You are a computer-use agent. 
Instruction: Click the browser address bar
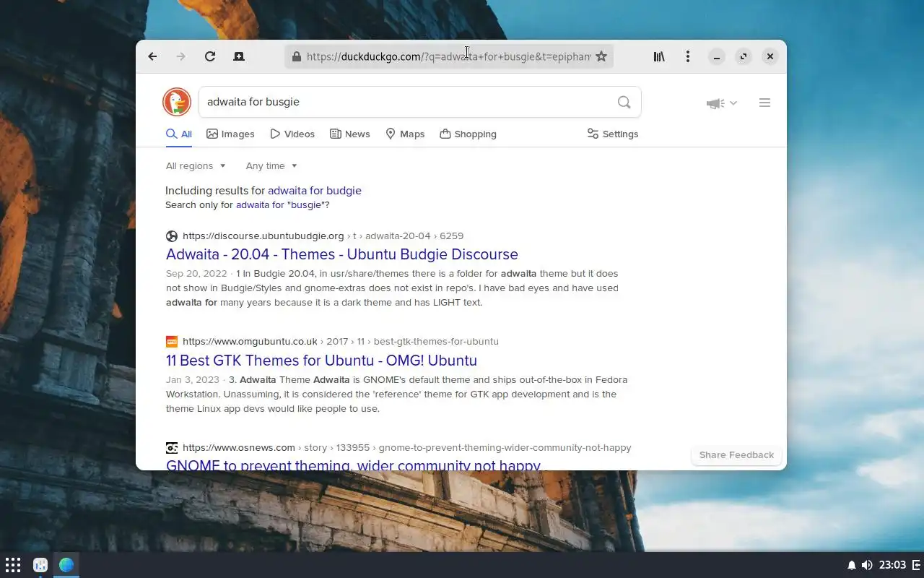tap(448, 56)
